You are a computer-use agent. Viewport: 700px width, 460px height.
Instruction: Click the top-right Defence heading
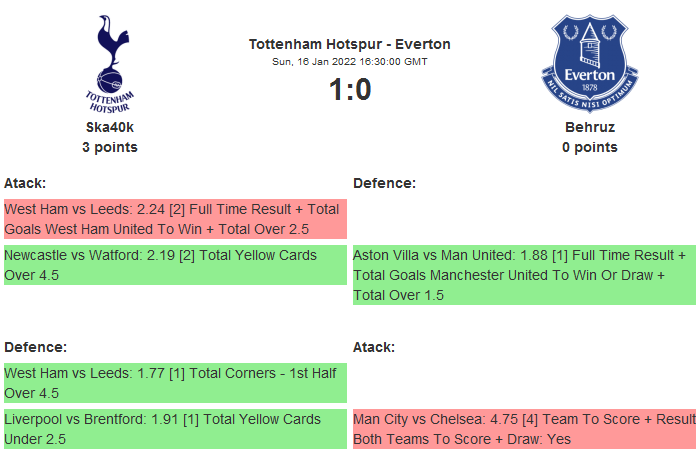click(x=385, y=183)
